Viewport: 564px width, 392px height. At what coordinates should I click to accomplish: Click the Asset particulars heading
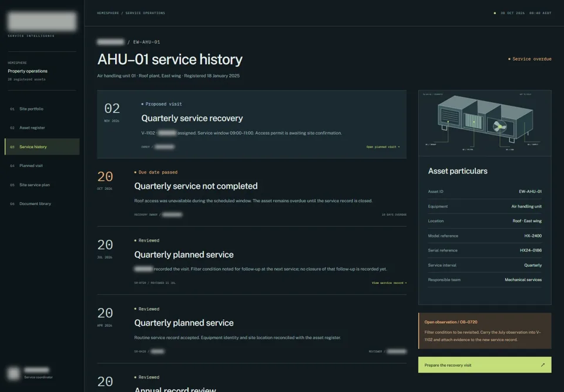coord(458,171)
